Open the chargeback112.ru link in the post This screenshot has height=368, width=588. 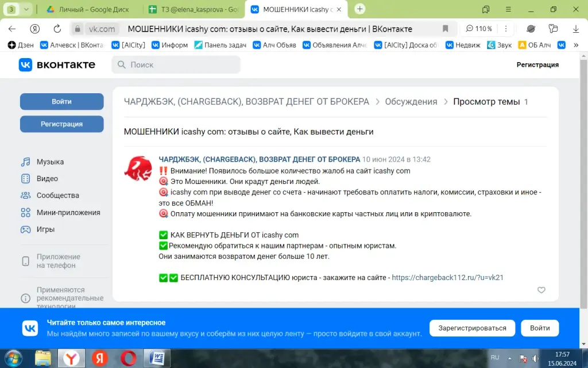(447, 278)
